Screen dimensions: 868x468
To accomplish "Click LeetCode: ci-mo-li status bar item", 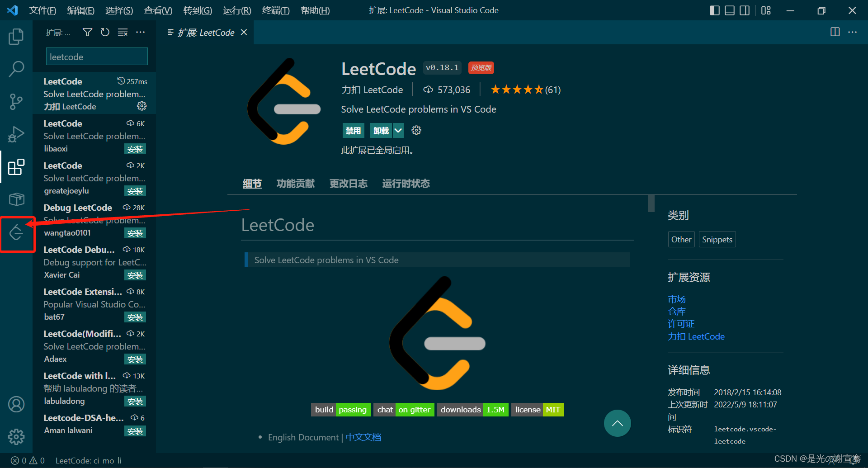I will pyautogui.click(x=88, y=460).
